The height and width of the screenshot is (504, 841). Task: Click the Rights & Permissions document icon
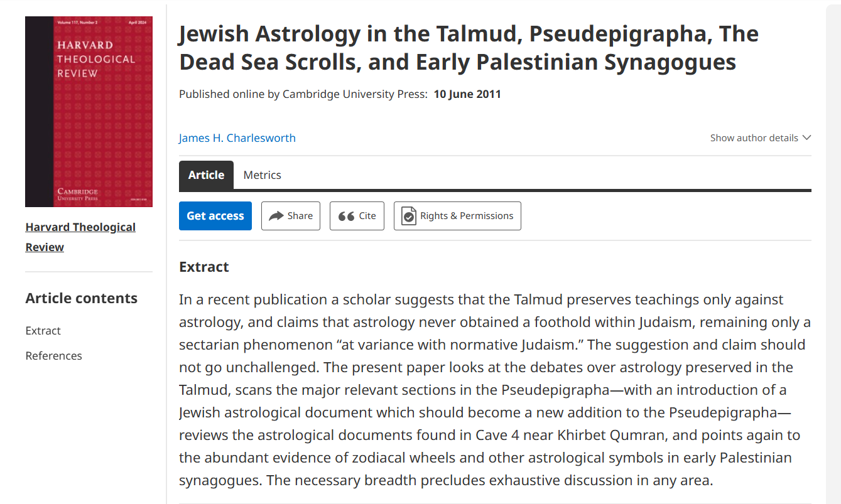pos(409,216)
